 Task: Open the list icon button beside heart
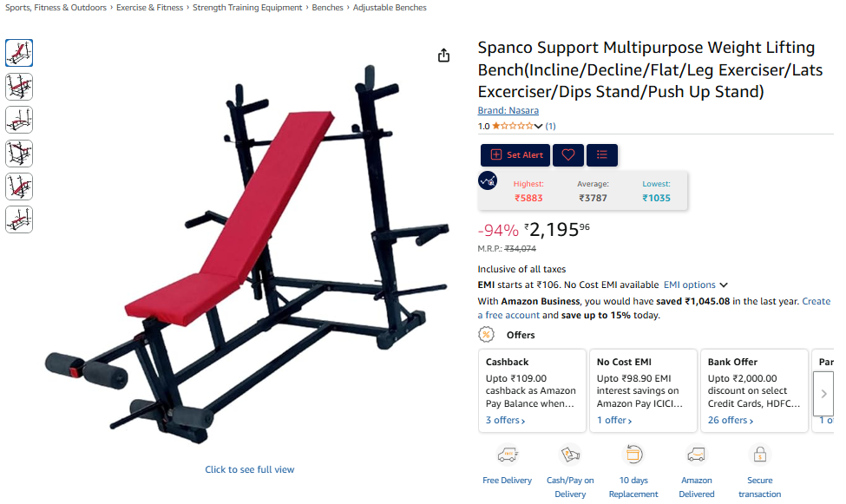coord(602,155)
